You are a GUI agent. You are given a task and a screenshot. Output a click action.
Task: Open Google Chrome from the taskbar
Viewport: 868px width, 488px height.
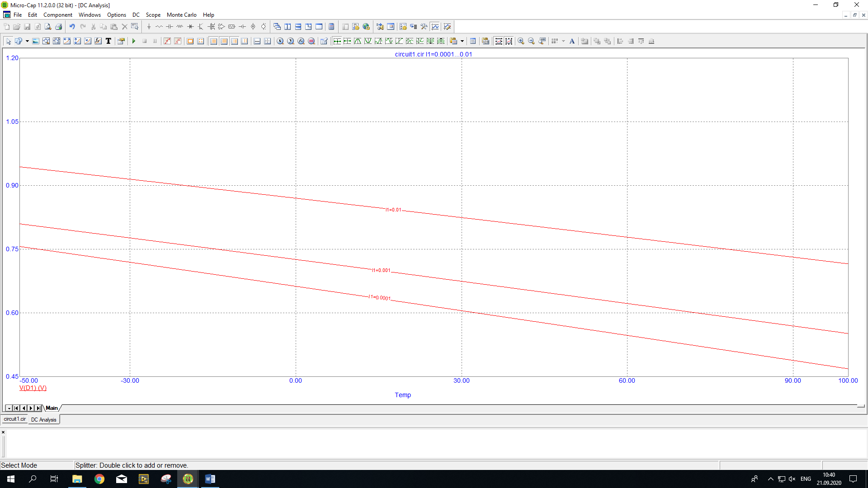99,479
